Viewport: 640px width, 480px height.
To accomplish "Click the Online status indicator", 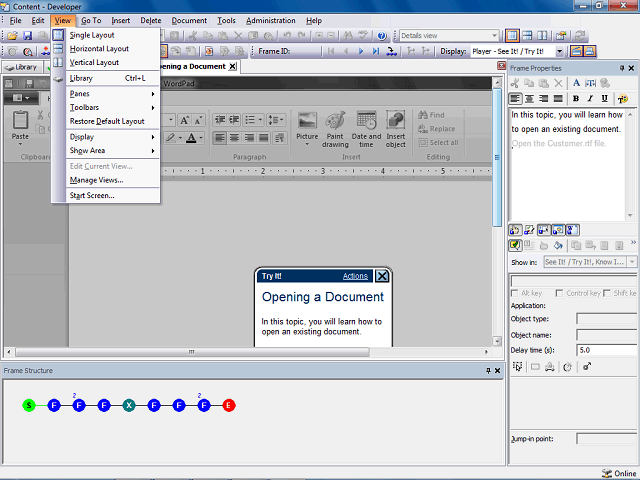I will point(619,473).
